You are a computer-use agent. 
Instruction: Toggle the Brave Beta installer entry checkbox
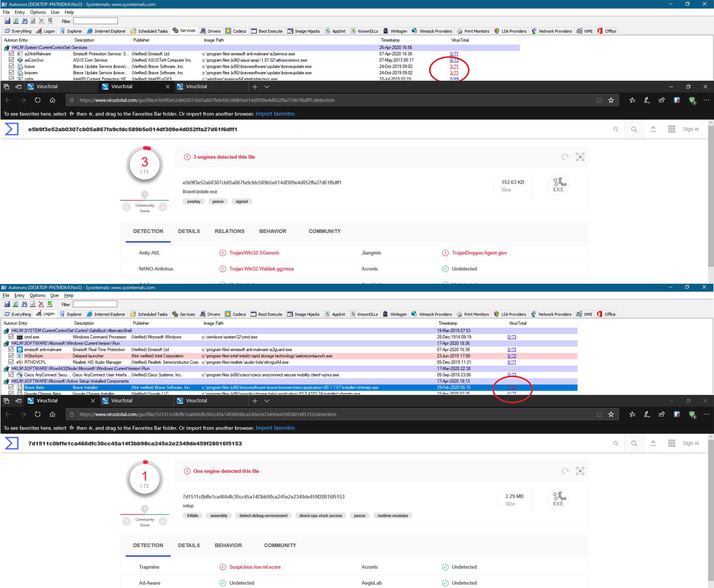[x=11, y=387]
